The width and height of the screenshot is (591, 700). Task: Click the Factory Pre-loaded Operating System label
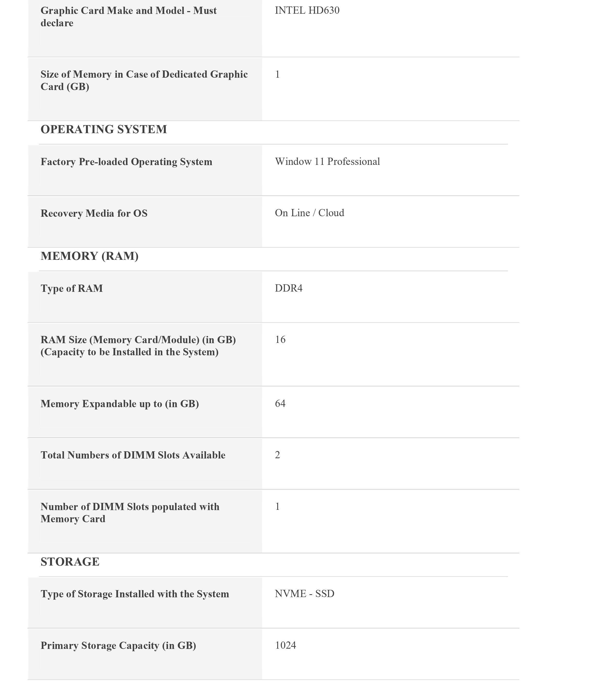coord(126,162)
